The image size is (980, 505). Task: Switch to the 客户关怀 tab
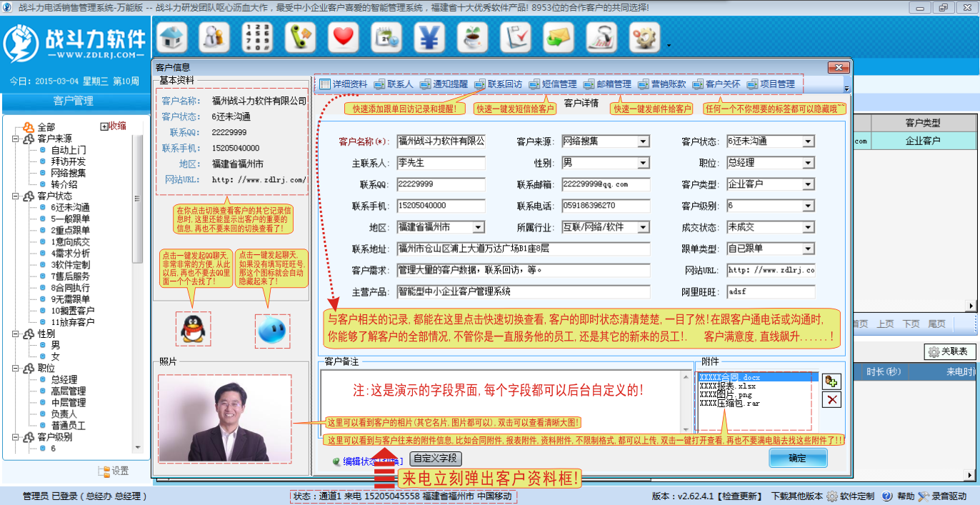click(716, 84)
